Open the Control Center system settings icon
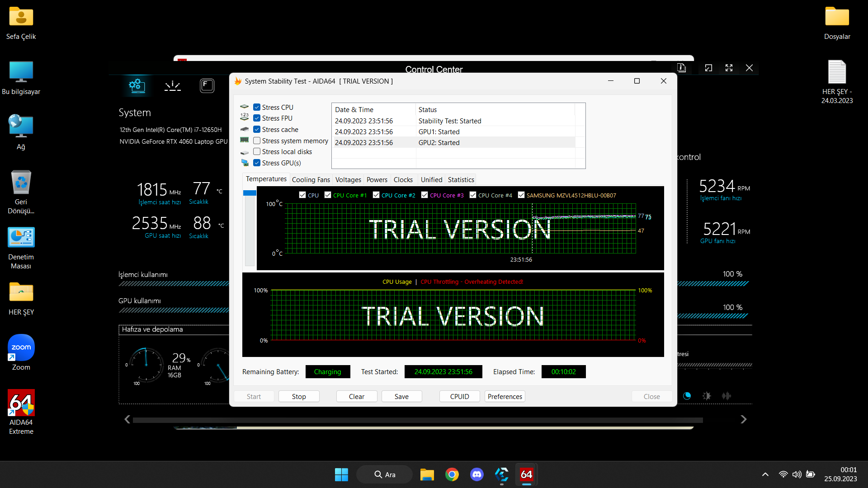 pyautogui.click(x=137, y=85)
